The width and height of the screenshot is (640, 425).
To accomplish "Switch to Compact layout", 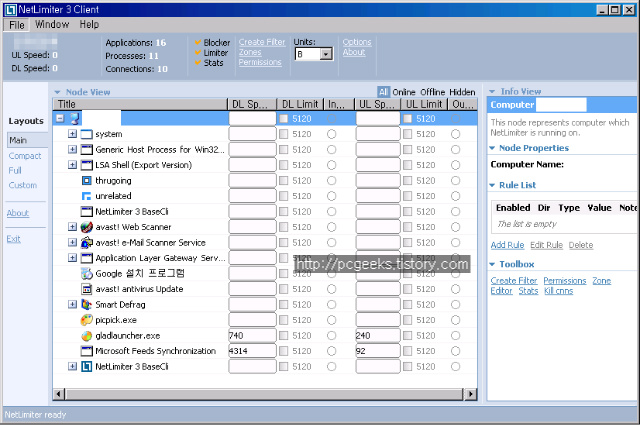I will (25, 156).
